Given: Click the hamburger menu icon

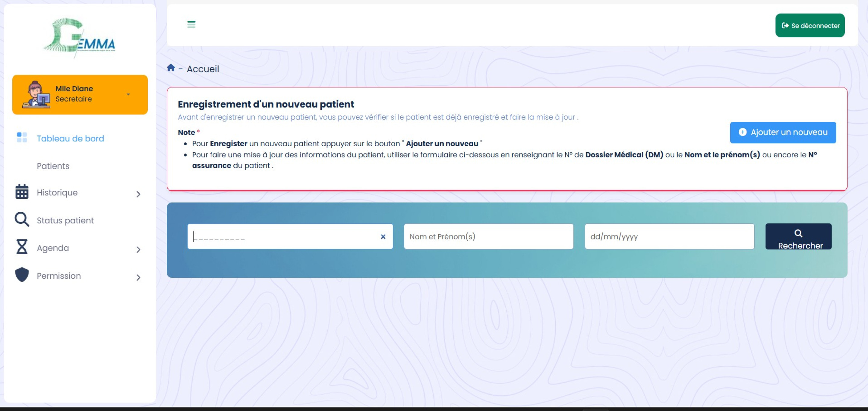Looking at the screenshot, I should pos(191,24).
